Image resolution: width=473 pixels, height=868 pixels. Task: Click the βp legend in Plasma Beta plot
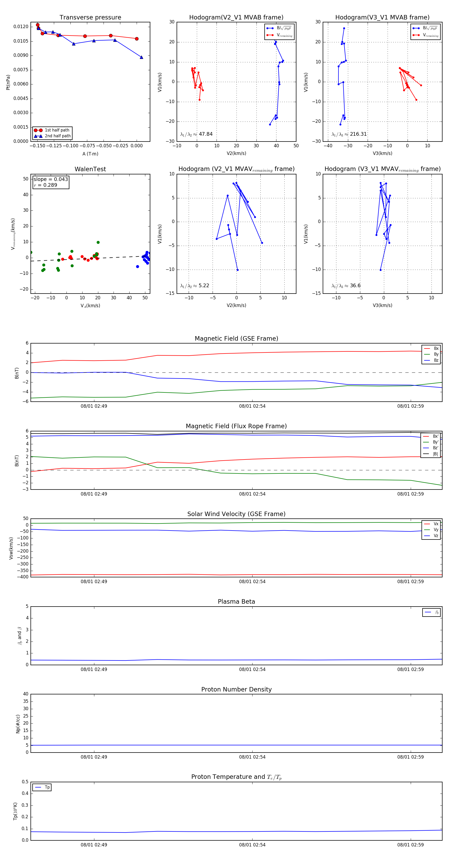[x=431, y=612]
